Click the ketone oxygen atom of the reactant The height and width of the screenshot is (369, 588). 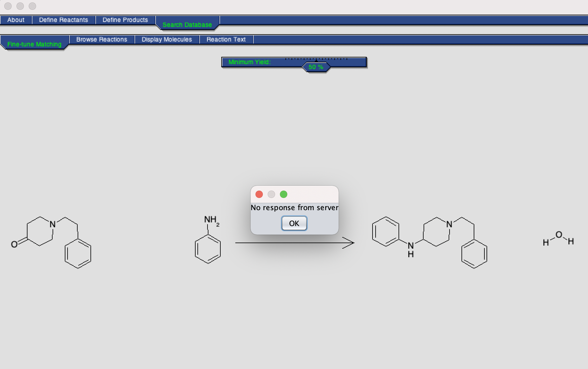[x=14, y=244]
